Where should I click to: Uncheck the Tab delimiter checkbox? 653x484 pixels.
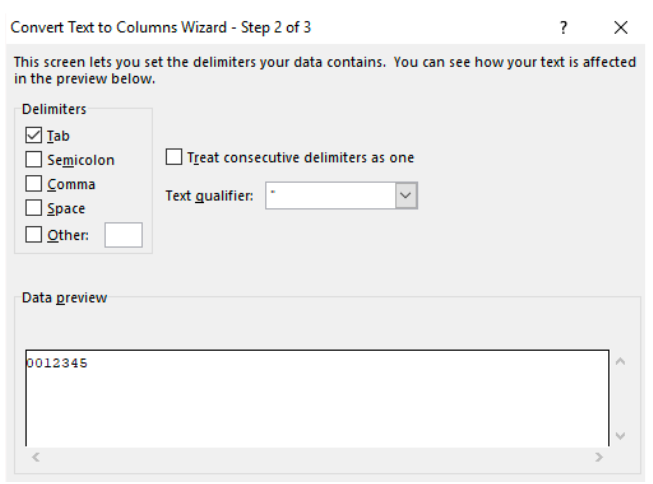(x=33, y=135)
